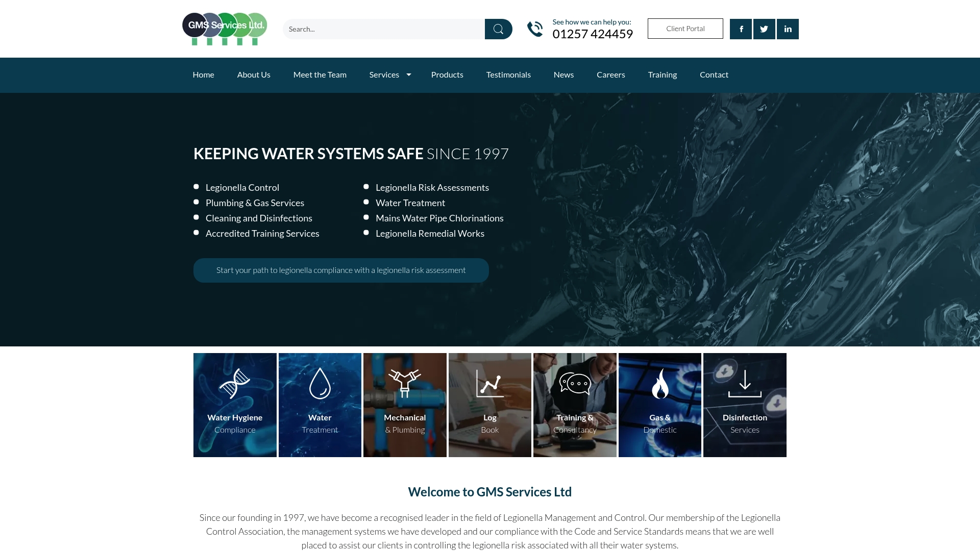This screenshot has width=980, height=551.
Task: Open the Training menu item
Action: pyautogui.click(x=663, y=75)
